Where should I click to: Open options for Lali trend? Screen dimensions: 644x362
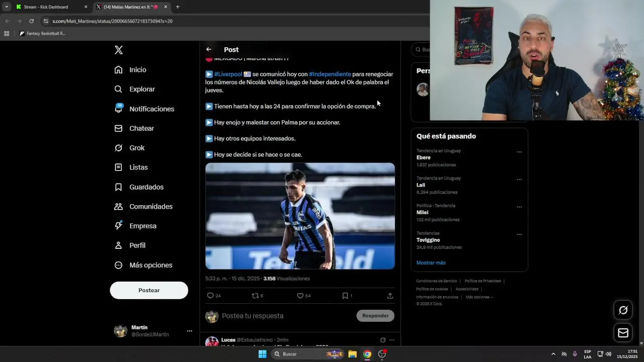coord(519,179)
